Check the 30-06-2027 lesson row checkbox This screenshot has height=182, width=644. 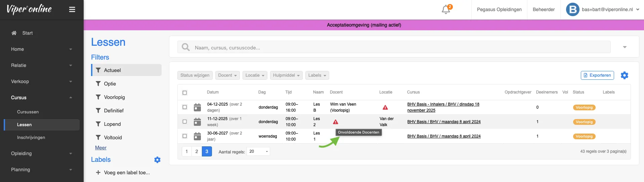coord(184,136)
